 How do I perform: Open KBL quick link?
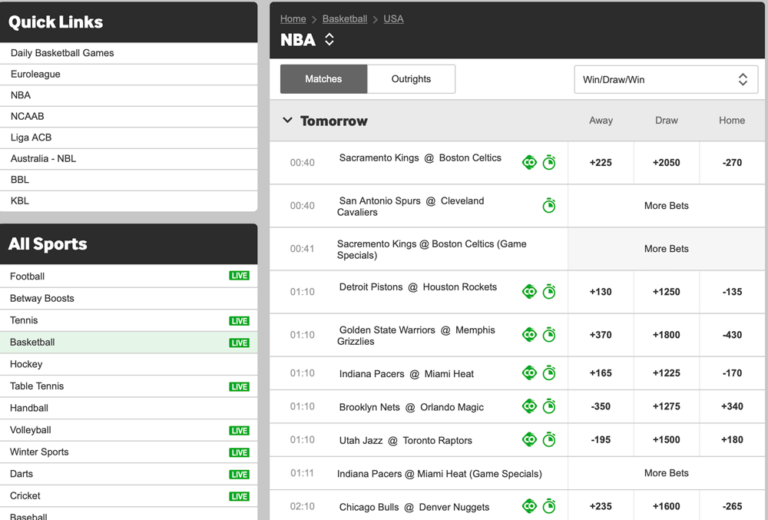click(x=128, y=200)
